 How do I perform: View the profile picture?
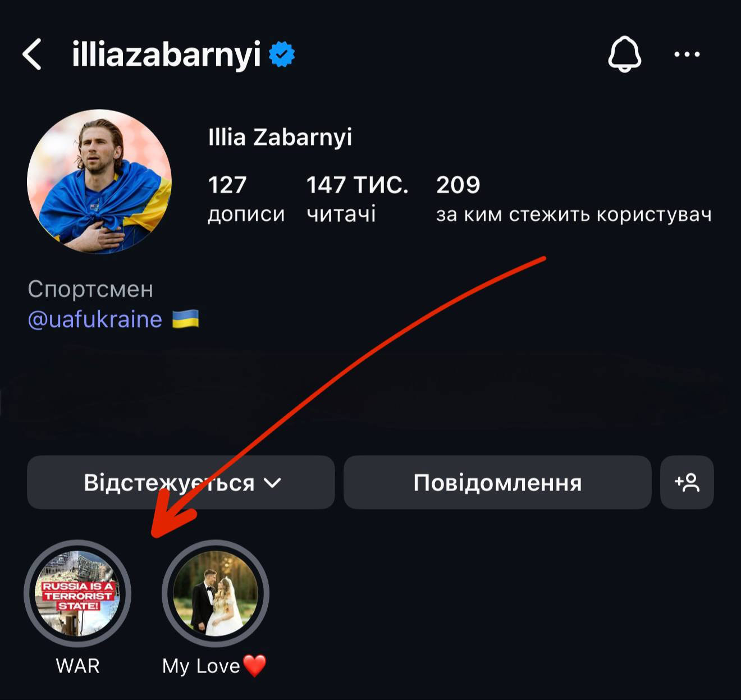(99, 181)
